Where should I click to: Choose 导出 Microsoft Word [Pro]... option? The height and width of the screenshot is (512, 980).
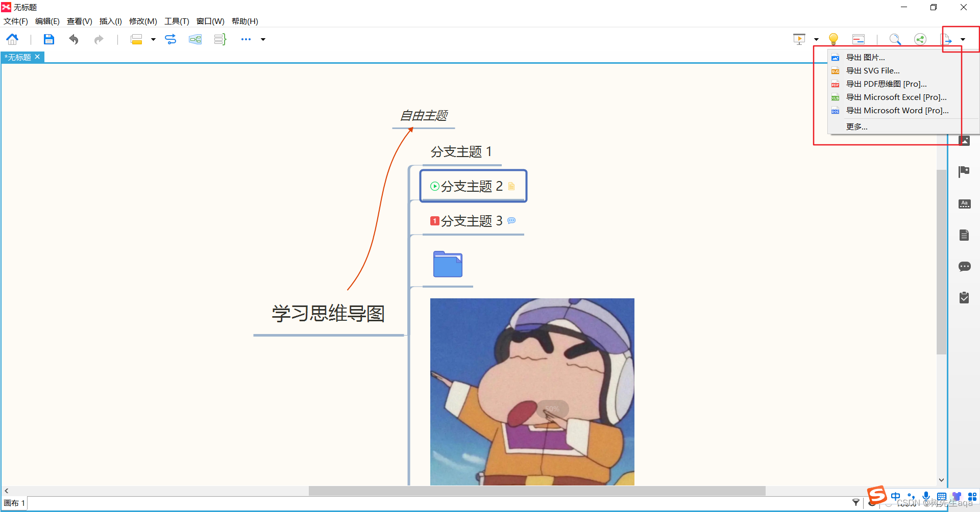point(903,111)
